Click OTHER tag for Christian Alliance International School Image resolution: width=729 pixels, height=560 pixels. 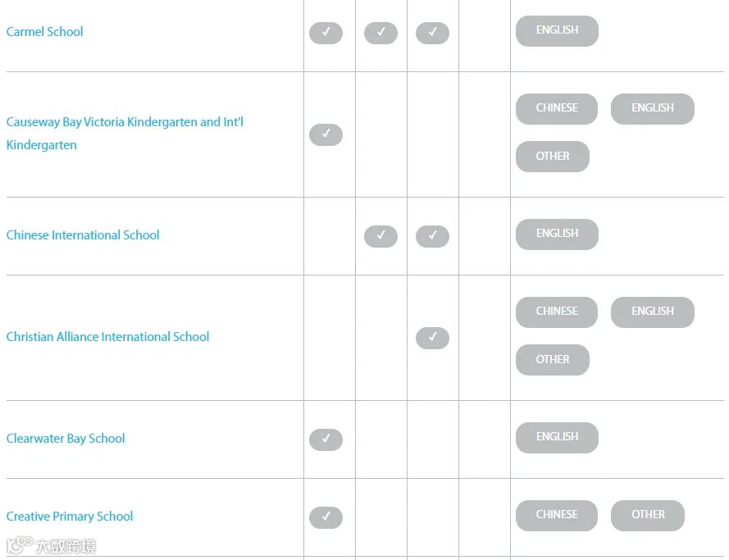click(553, 360)
